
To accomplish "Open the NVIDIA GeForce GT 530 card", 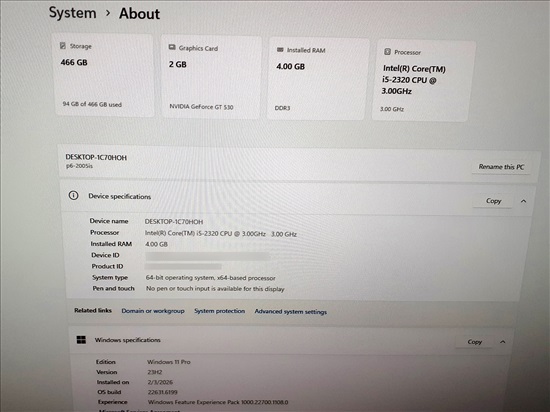I will click(211, 77).
